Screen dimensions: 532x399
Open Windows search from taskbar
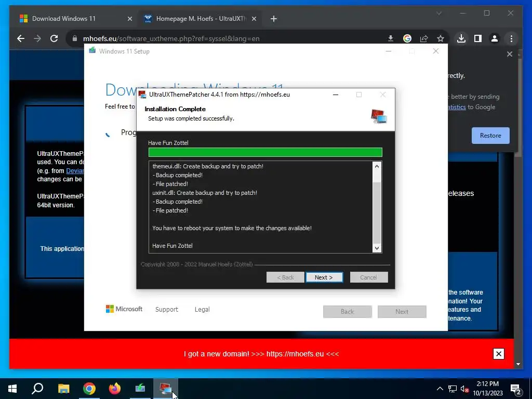(x=37, y=389)
